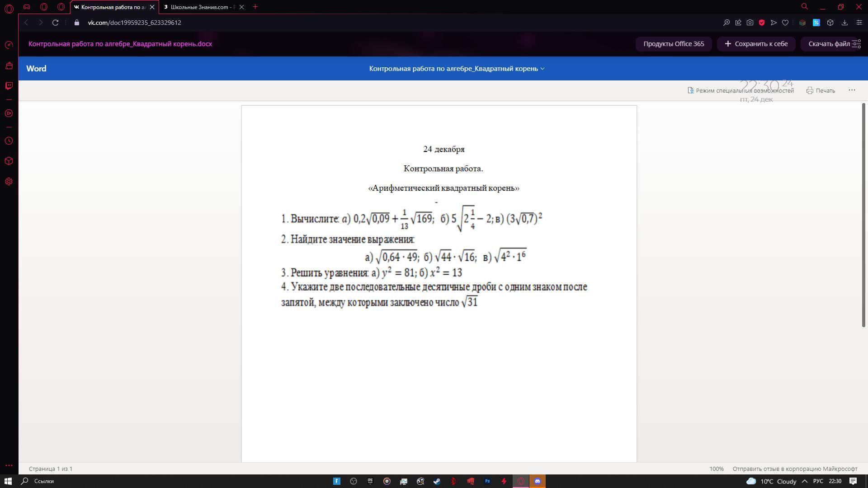Show hidden system tray icons
This screenshot has height=488, width=868.
click(x=805, y=481)
